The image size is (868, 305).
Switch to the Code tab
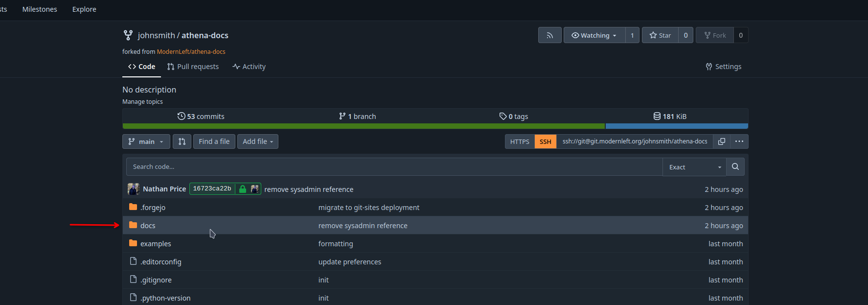pyautogui.click(x=141, y=67)
